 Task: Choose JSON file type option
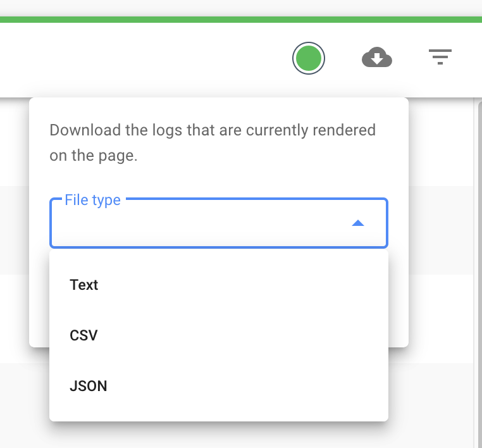(219, 386)
